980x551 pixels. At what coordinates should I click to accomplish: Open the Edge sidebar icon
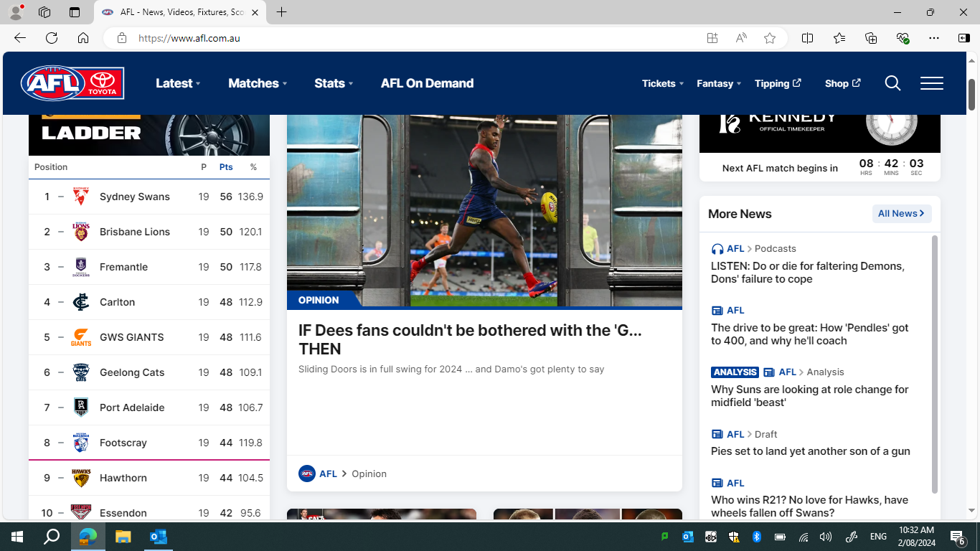click(964, 38)
